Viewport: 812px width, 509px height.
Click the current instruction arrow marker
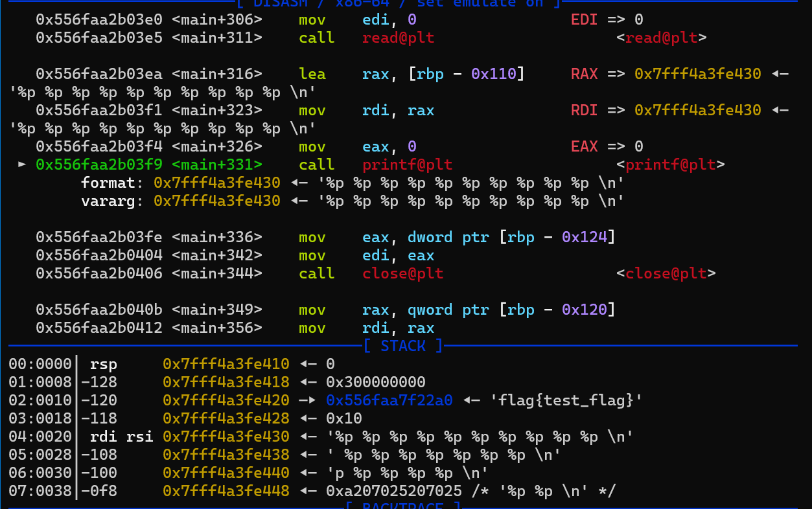23,164
